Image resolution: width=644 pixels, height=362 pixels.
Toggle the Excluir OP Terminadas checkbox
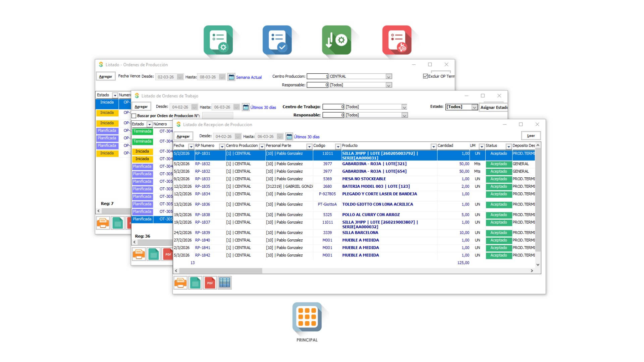pyautogui.click(x=425, y=76)
